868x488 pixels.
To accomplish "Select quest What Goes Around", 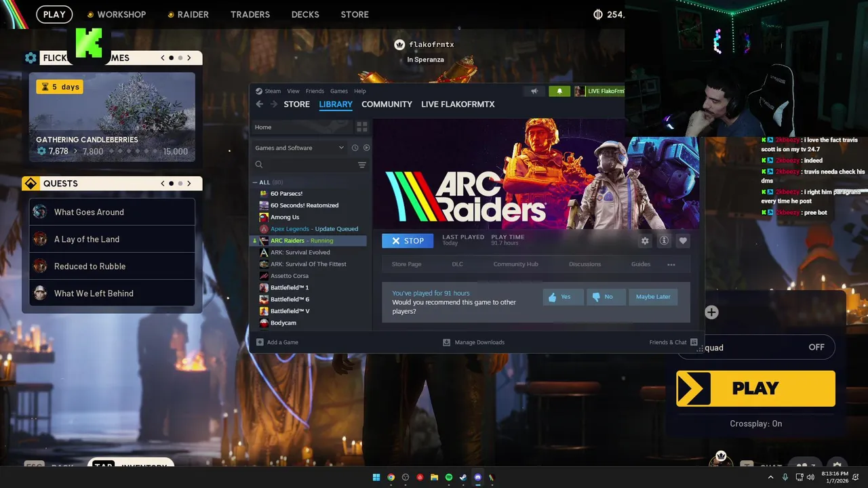I will tap(112, 212).
